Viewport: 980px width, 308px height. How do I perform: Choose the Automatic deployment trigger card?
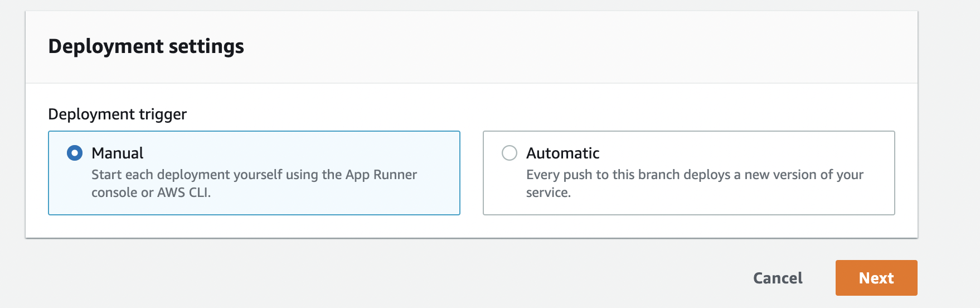tap(689, 173)
